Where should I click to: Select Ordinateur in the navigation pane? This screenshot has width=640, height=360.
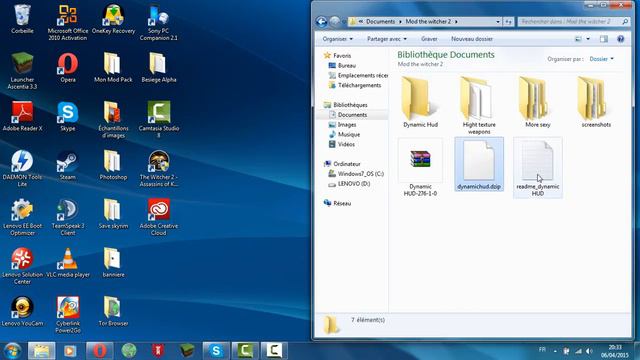[347, 164]
